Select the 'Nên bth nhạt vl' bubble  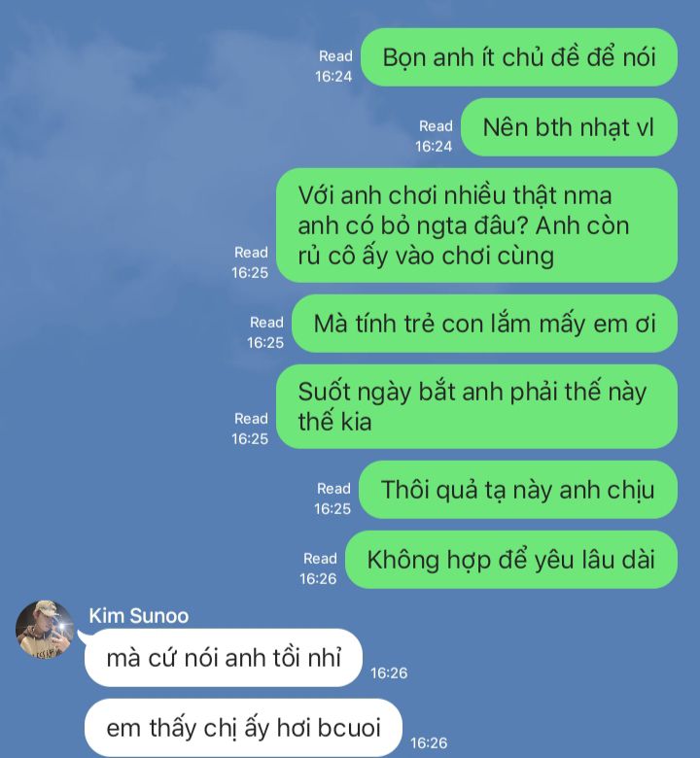tap(569, 127)
